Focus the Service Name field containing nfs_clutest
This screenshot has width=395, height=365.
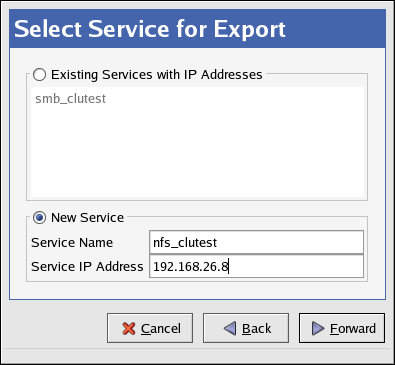click(256, 242)
